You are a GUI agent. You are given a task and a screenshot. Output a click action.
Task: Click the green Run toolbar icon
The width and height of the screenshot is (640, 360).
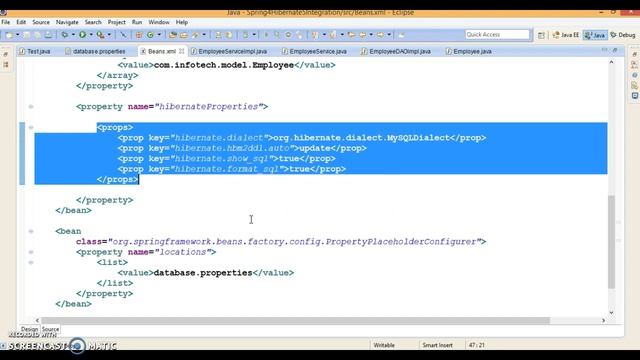tap(82, 35)
